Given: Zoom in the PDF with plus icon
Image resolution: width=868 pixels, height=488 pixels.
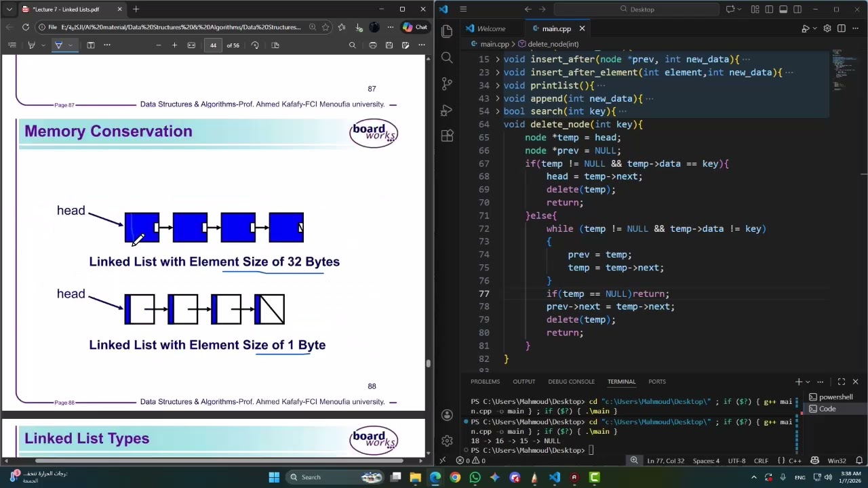Looking at the screenshot, I should pos(174,45).
